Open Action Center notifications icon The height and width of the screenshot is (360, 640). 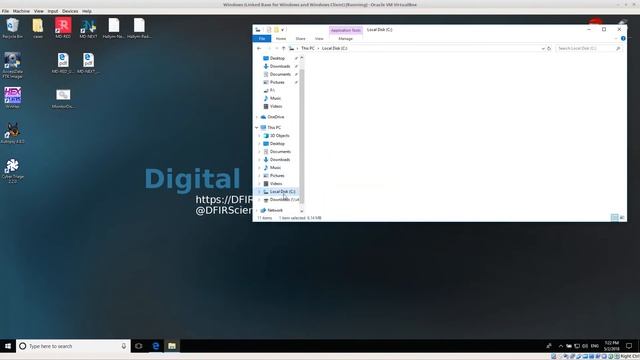point(629,346)
